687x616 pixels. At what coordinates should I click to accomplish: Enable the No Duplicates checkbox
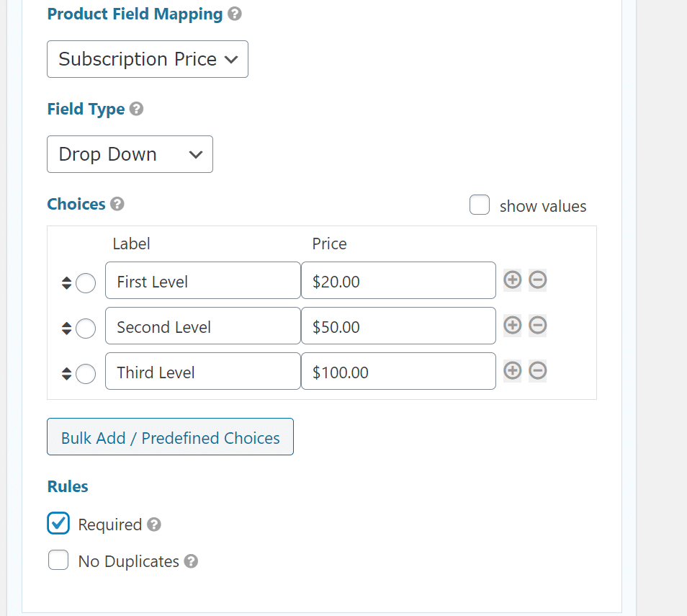pyautogui.click(x=58, y=560)
